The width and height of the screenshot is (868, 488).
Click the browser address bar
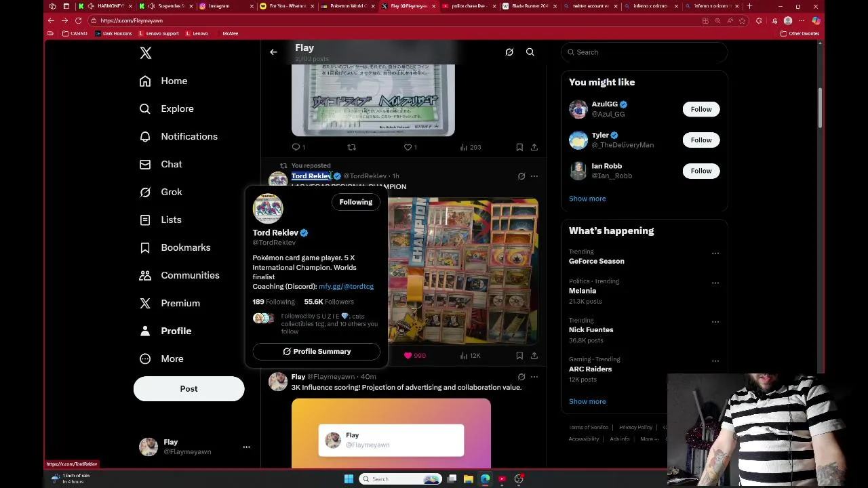[393, 20]
